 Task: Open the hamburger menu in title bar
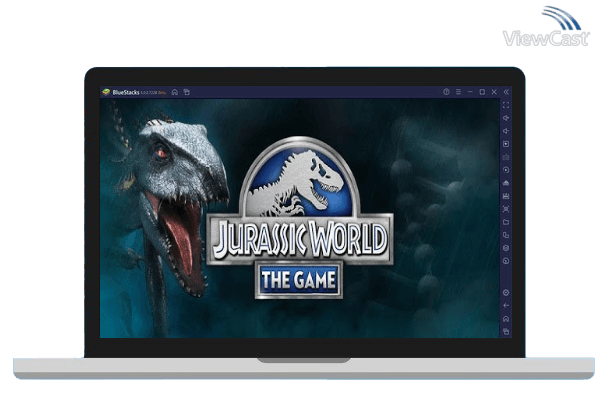click(x=458, y=92)
